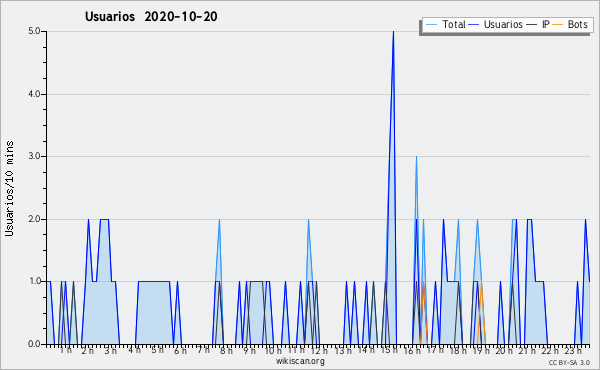Click the '21 h' x-axis label
600x370 pixels.
click(x=527, y=351)
